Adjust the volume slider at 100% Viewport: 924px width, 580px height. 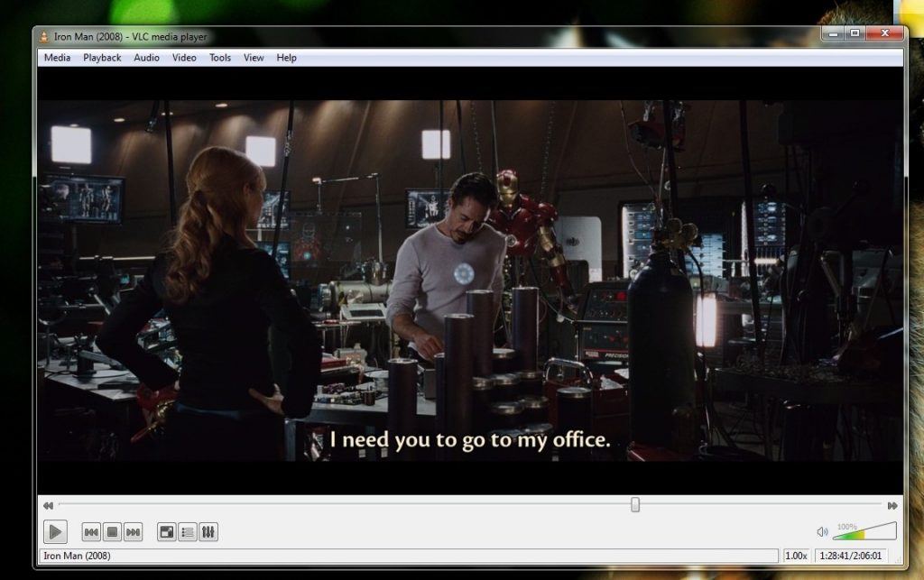[864, 530]
